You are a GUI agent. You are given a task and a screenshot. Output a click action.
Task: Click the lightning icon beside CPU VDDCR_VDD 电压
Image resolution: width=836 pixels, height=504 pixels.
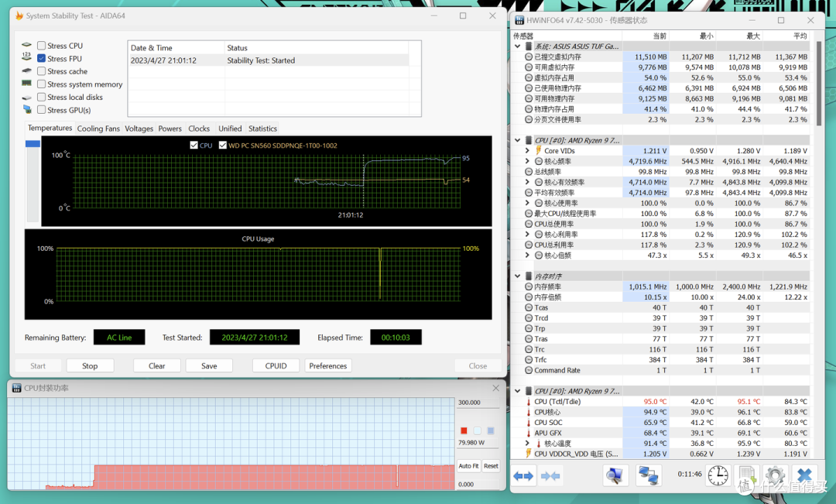[529, 454]
